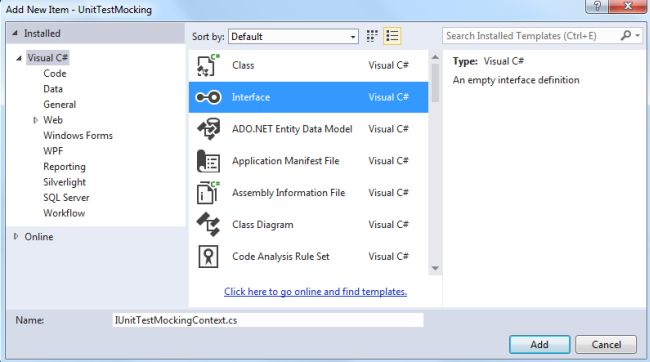
Task: Click the Online section label
Action: click(39, 237)
